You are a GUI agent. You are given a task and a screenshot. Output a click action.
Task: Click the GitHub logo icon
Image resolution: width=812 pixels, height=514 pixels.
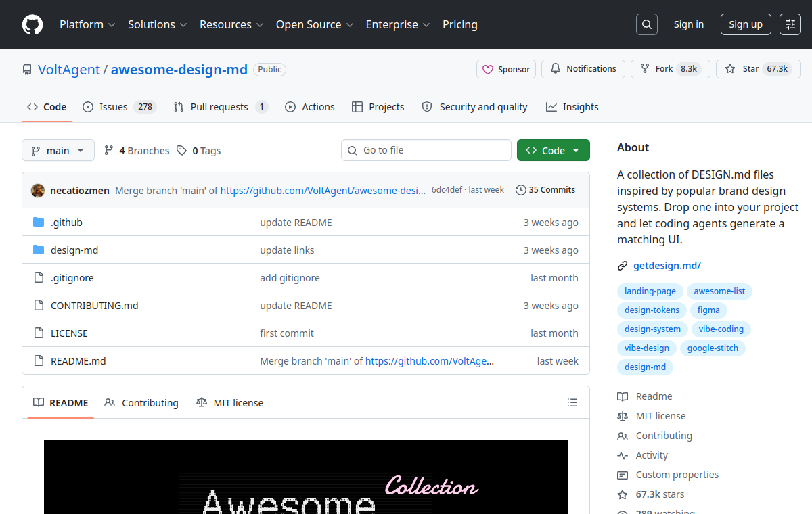pos(32,24)
